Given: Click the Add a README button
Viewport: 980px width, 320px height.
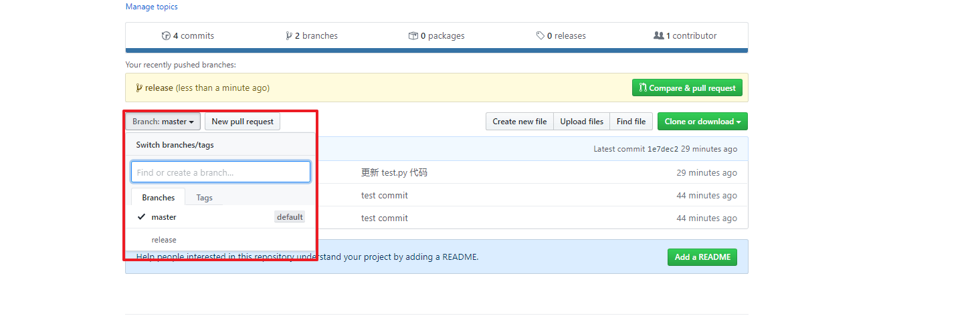Looking at the screenshot, I should click(702, 257).
